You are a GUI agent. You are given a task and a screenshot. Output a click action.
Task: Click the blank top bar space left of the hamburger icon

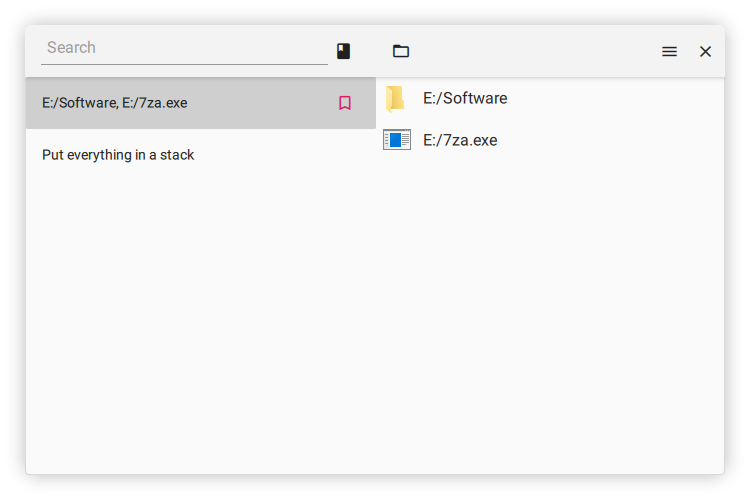coord(530,51)
